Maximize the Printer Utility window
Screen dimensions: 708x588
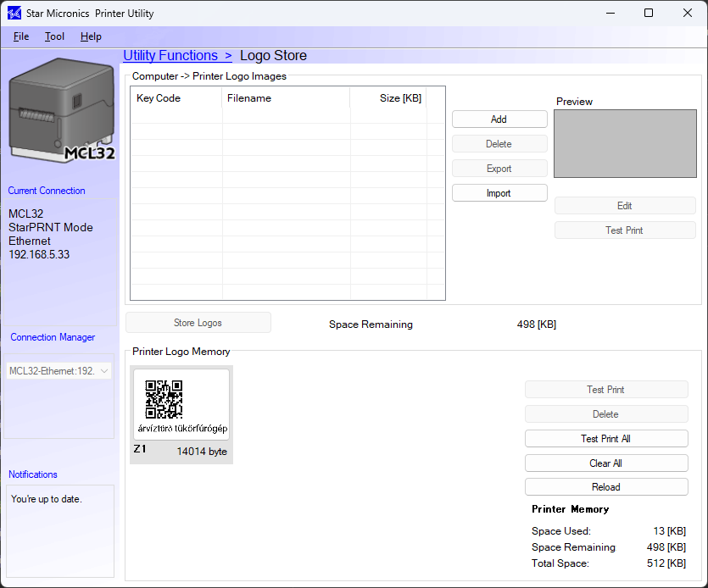click(649, 13)
